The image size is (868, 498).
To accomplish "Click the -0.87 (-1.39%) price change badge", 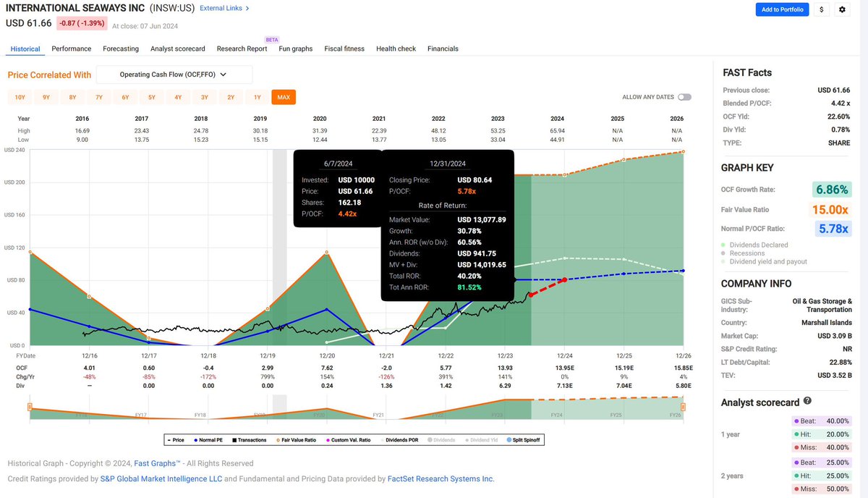I will (82, 24).
